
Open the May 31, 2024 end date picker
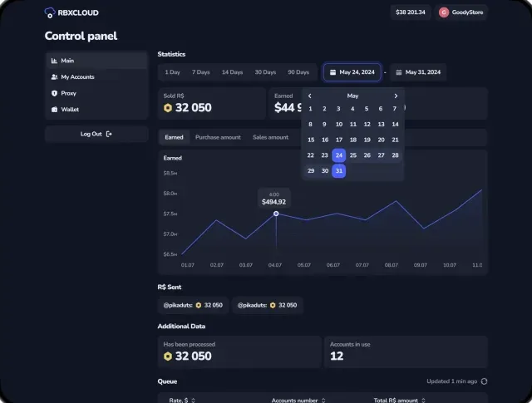pyautogui.click(x=418, y=72)
